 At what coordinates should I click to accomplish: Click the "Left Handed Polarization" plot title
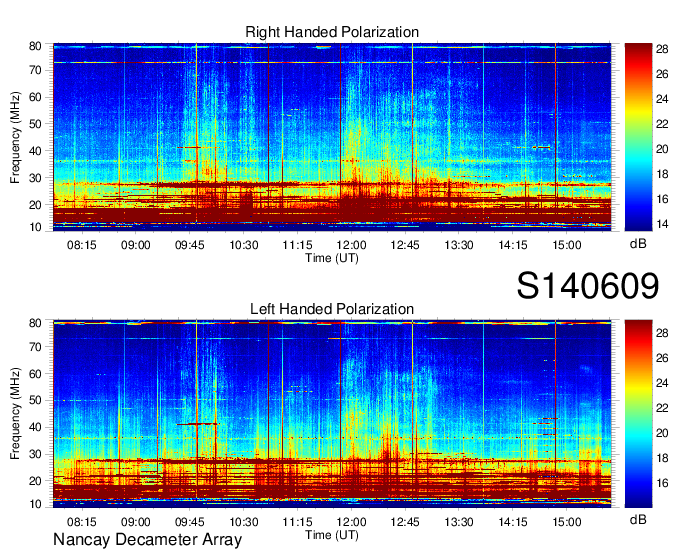[x=332, y=309]
